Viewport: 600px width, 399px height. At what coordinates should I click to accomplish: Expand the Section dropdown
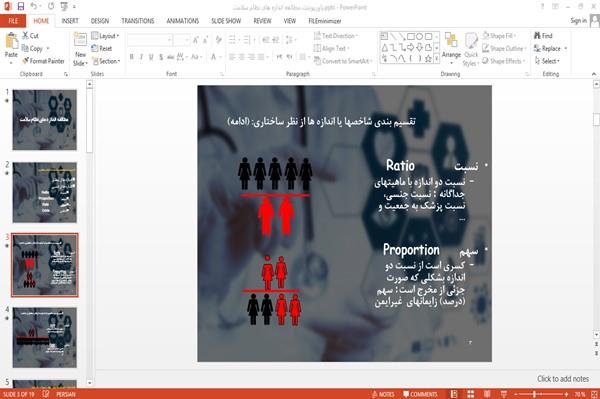pos(106,61)
